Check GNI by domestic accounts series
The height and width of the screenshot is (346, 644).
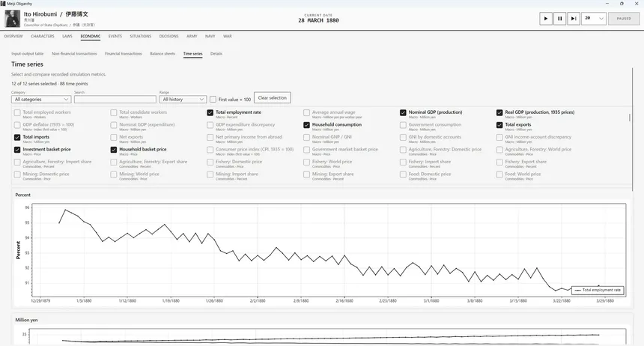(x=403, y=137)
